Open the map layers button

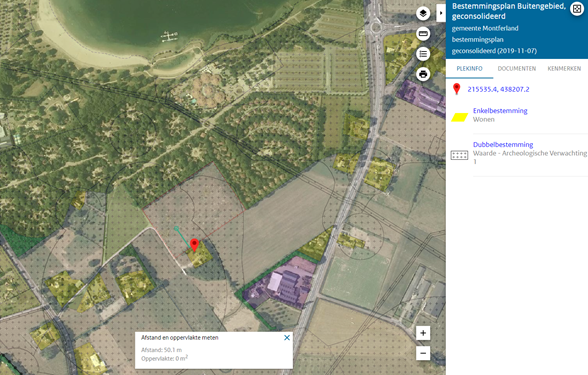click(423, 14)
